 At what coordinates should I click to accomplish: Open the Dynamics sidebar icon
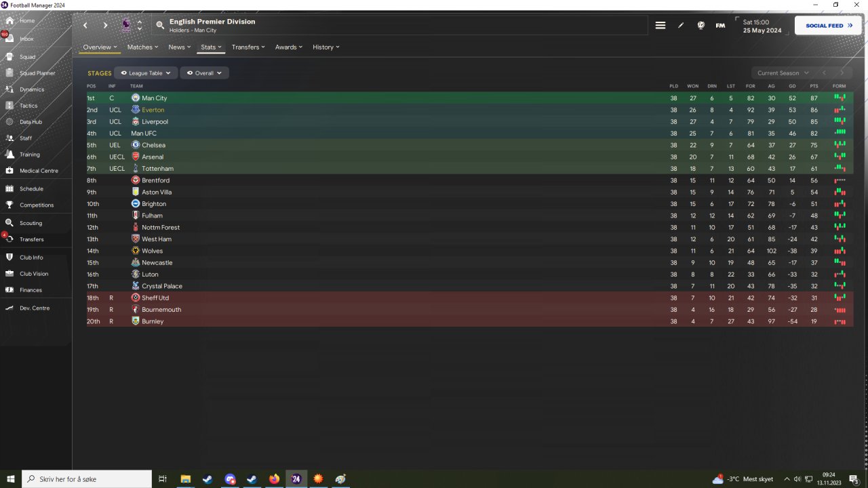click(x=9, y=89)
